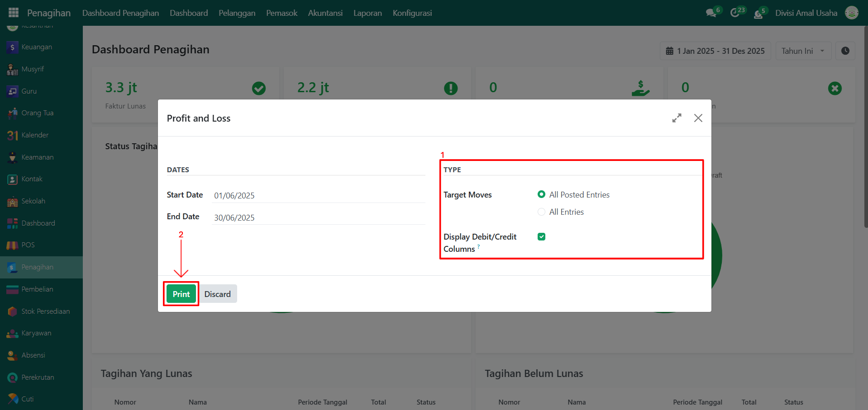Open the POS app icon
The width and height of the screenshot is (868, 410).
pyautogui.click(x=12, y=245)
